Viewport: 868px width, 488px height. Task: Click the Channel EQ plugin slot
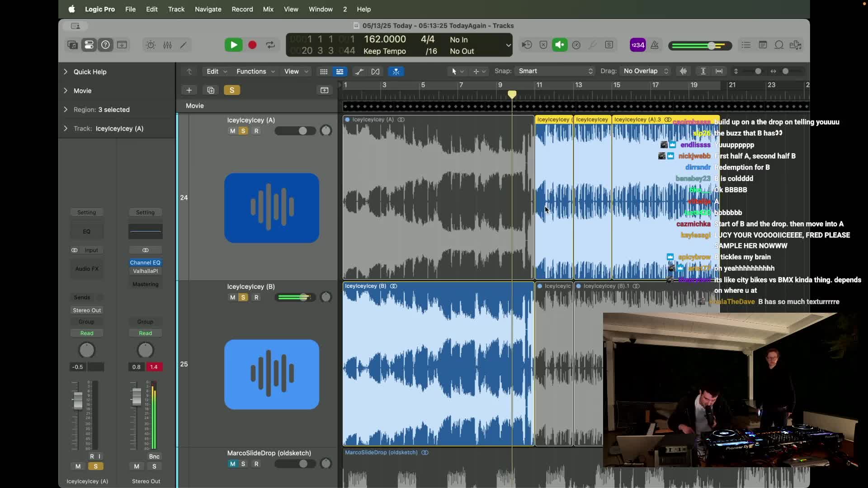tap(145, 263)
